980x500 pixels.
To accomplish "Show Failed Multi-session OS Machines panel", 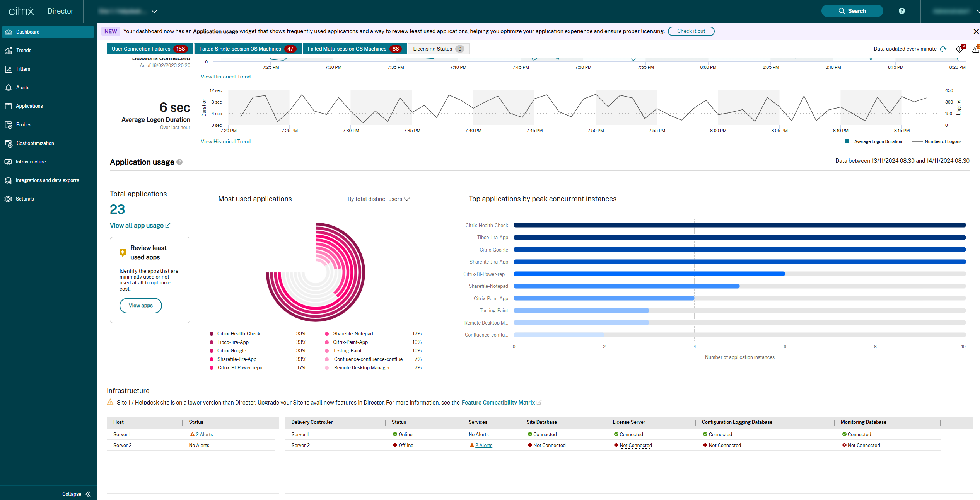I will (354, 49).
